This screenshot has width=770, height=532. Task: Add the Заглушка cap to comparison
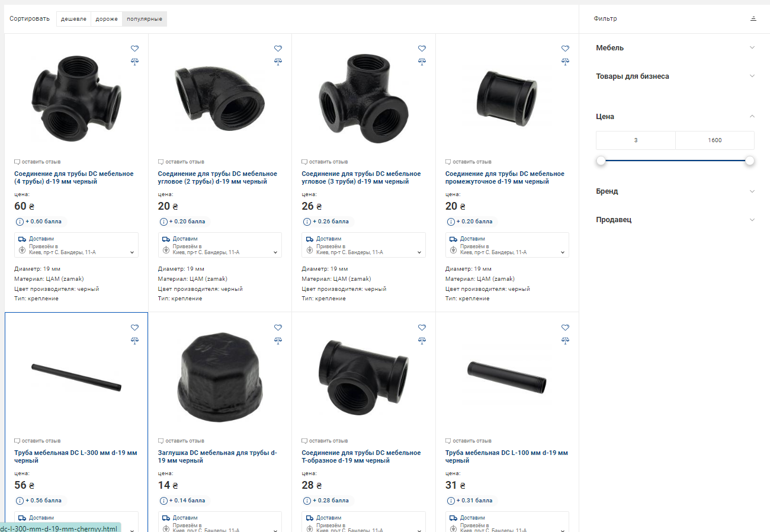tap(278, 340)
